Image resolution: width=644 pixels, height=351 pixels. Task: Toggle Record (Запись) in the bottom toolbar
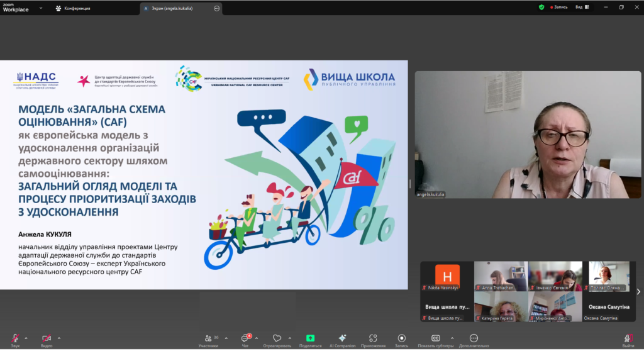pos(402,338)
